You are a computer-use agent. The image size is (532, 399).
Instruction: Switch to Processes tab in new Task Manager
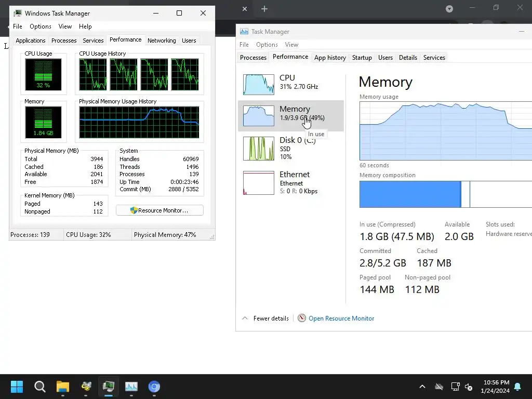coord(253,58)
